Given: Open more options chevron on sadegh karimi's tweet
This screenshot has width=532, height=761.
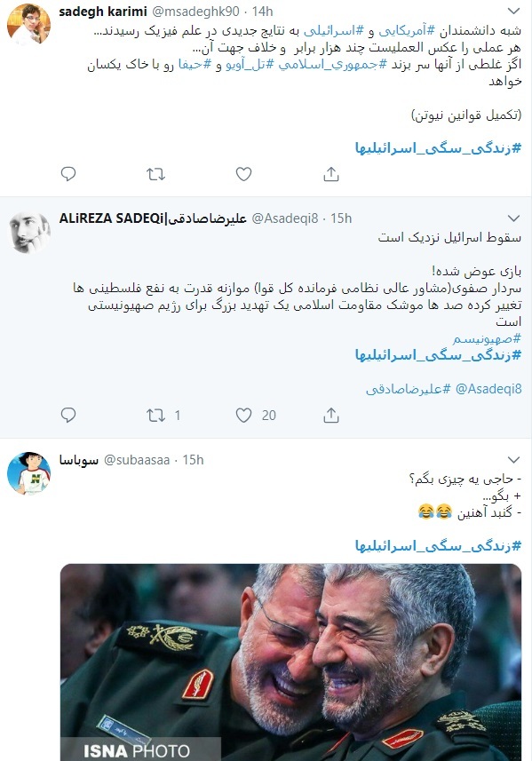Looking at the screenshot, I should (x=513, y=12).
